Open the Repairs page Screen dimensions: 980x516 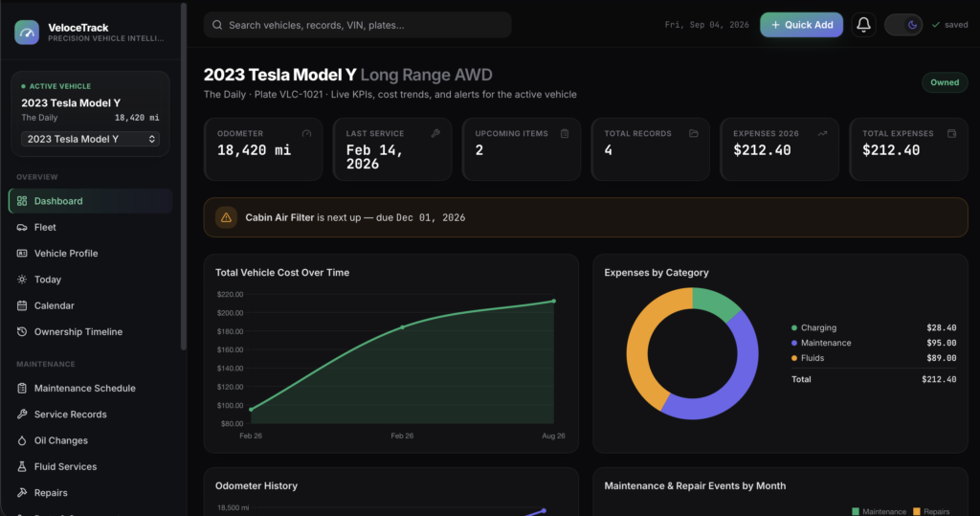click(91, 493)
